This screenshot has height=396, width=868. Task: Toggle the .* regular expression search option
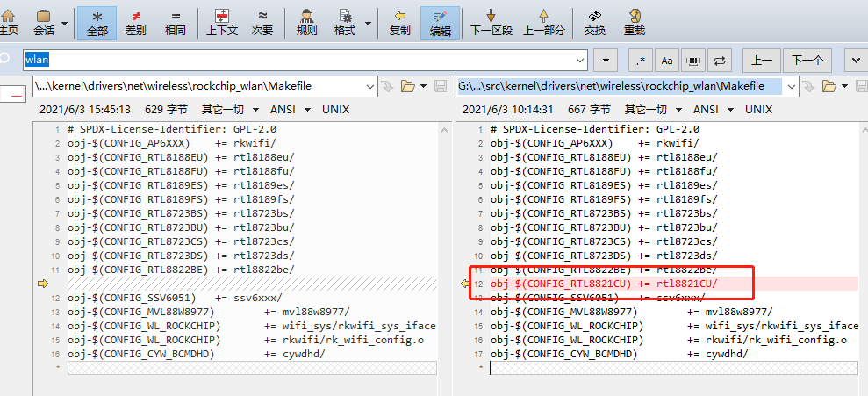pos(641,60)
